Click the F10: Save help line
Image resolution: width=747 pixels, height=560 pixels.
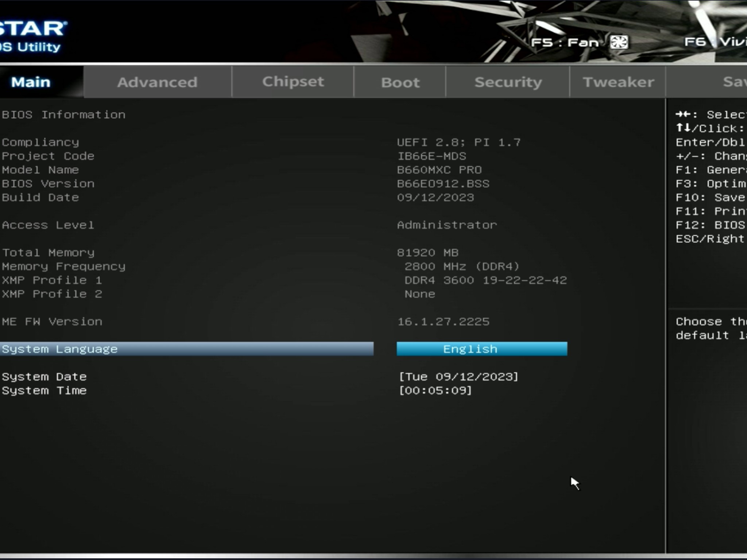[x=710, y=197]
